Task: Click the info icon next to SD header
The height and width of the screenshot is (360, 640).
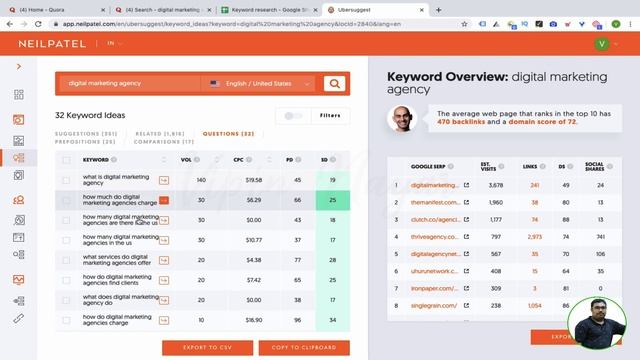Action: (x=333, y=160)
